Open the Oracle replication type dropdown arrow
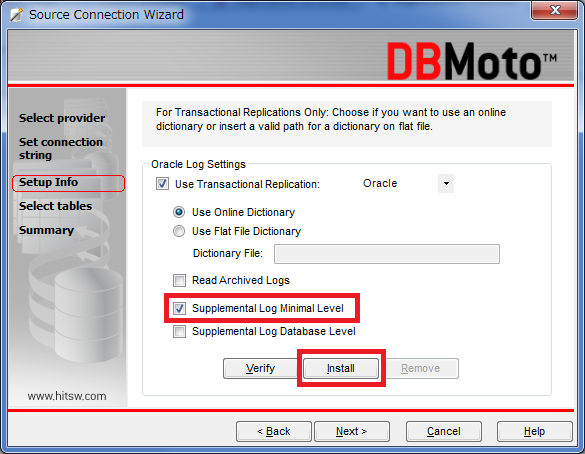Viewport: 585px width, 454px height. [x=446, y=184]
